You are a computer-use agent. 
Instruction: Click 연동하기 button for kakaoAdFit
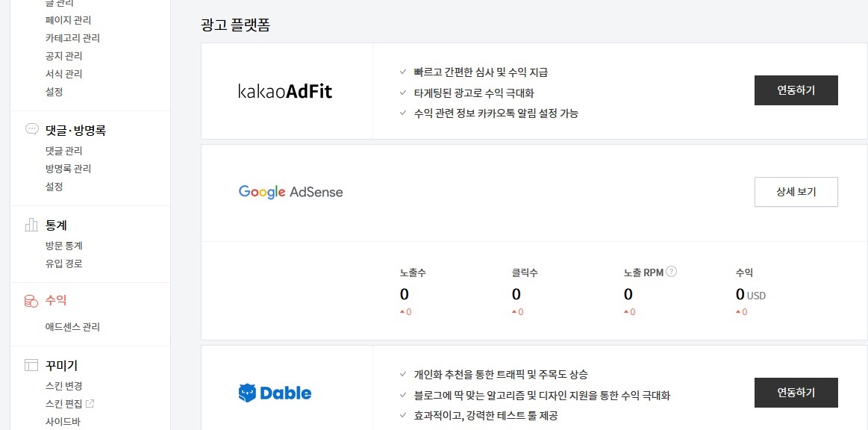pyautogui.click(x=796, y=90)
